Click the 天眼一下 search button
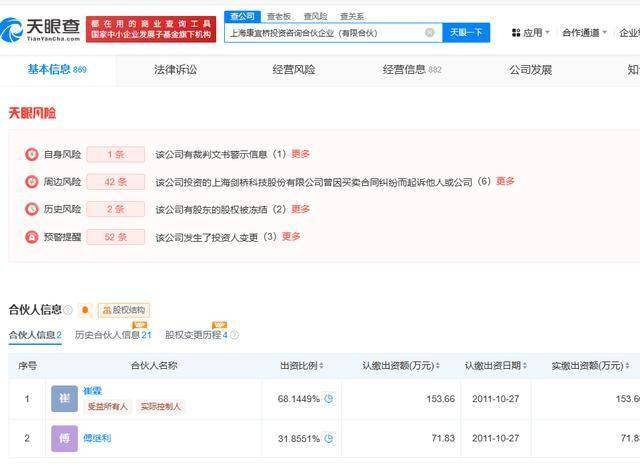Screen dimensions: 640x474 [466, 32]
